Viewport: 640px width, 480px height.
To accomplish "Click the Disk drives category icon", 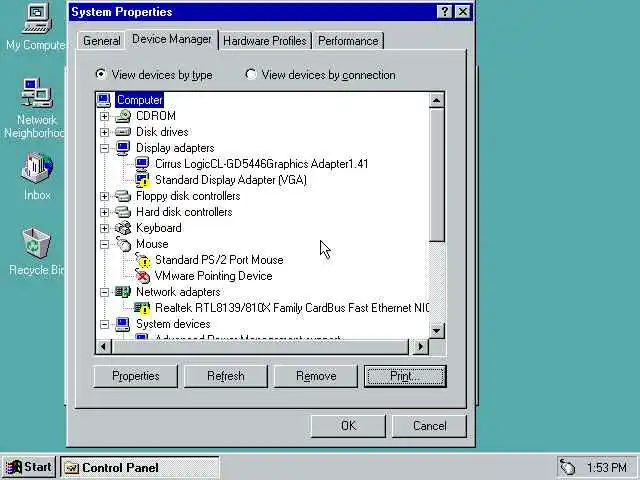I will coord(123,132).
